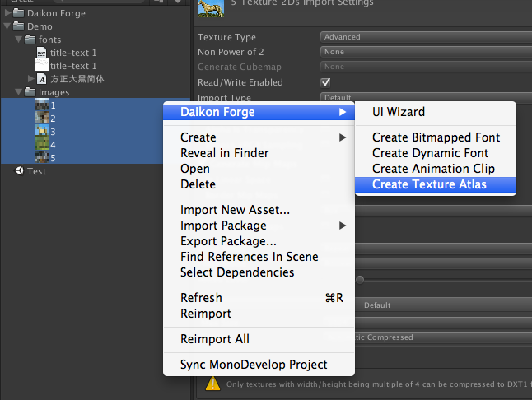Expand the 方正大黑简体 font arrow

click(30, 79)
